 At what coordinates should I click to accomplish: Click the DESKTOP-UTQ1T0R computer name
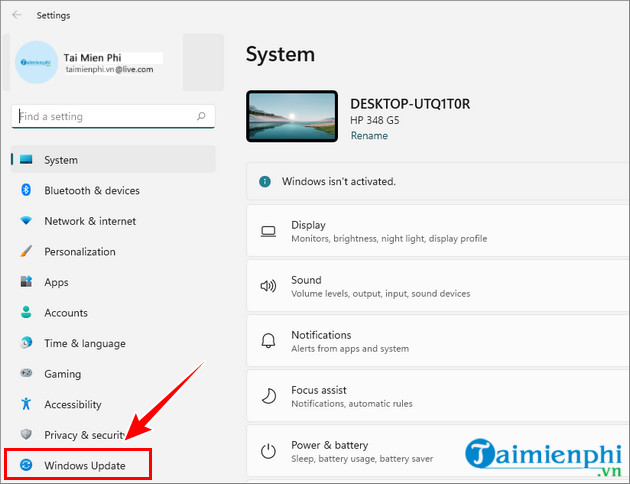tap(410, 104)
